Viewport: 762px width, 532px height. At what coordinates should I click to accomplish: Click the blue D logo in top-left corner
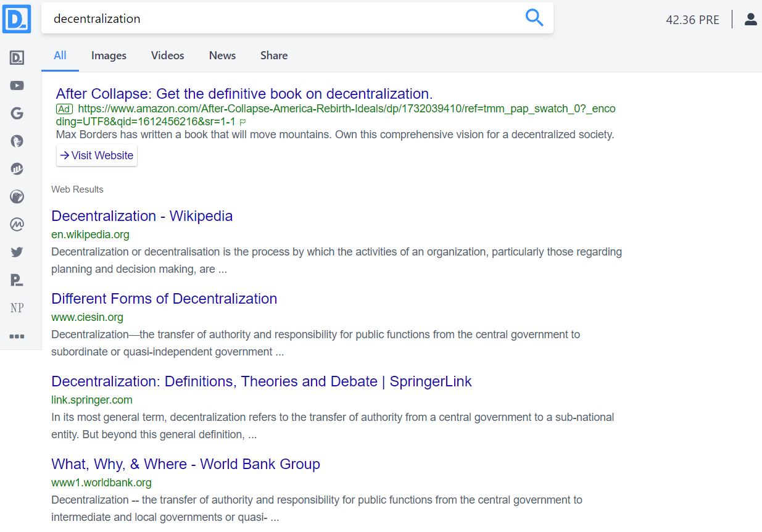pos(17,19)
